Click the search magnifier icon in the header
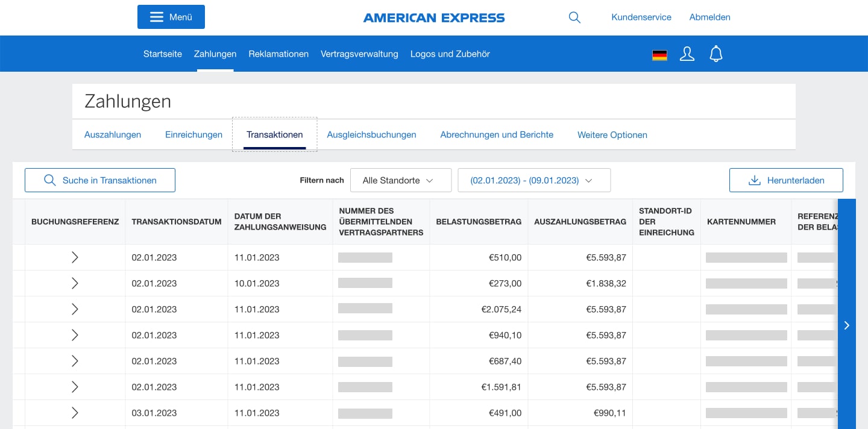This screenshot has width=868, height=429. point(574,17)
